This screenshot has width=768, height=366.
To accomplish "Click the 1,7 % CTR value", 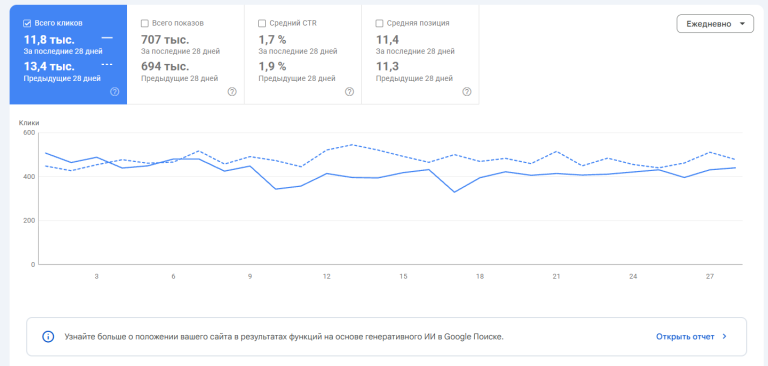I will coord(272,40).
